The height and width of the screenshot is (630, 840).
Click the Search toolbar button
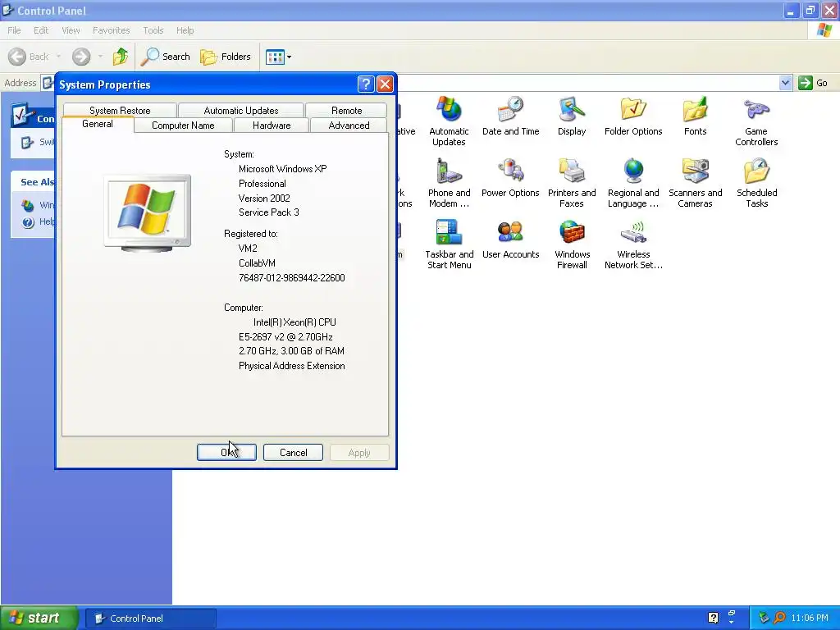coord(166,57)
